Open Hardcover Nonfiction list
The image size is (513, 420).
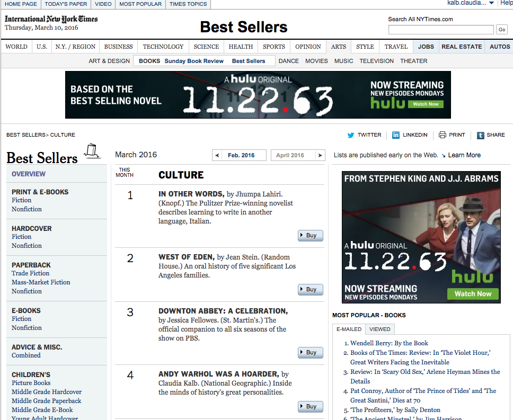[26, 246]
